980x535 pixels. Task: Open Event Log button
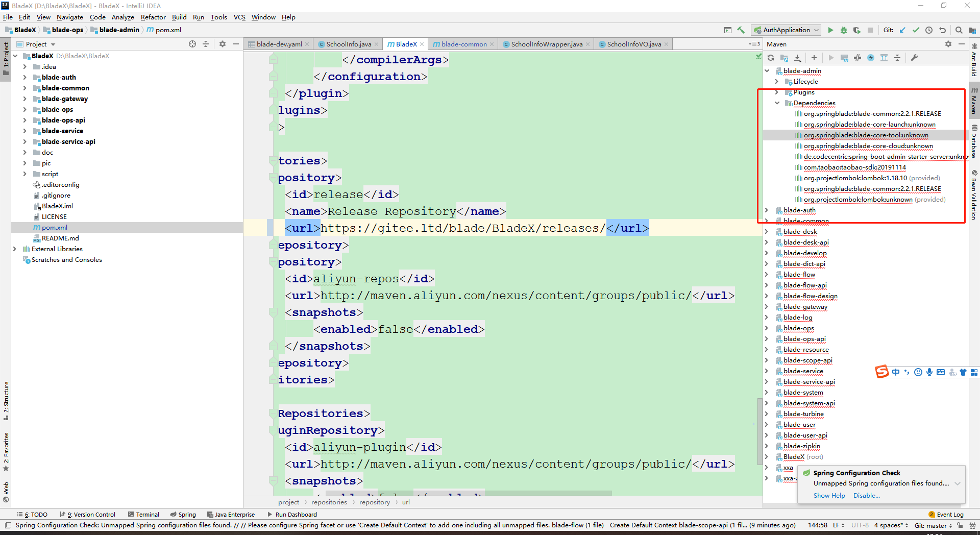coord(946,515)
